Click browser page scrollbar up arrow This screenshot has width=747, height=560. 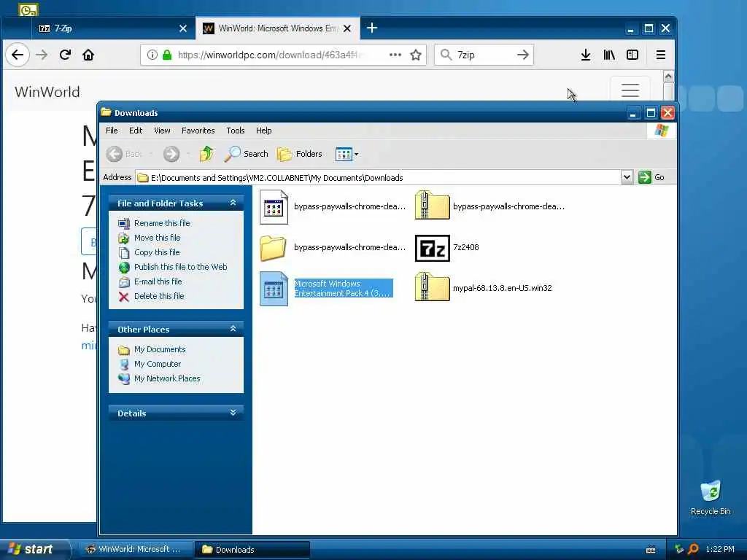tap(668, 77)
